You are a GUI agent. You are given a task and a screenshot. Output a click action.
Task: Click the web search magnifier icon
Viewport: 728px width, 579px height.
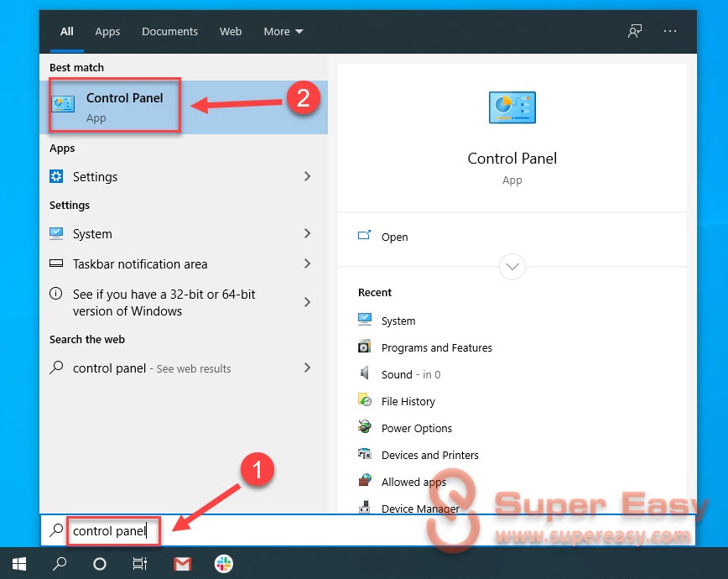pyautogui.click(x=56, y=368)
